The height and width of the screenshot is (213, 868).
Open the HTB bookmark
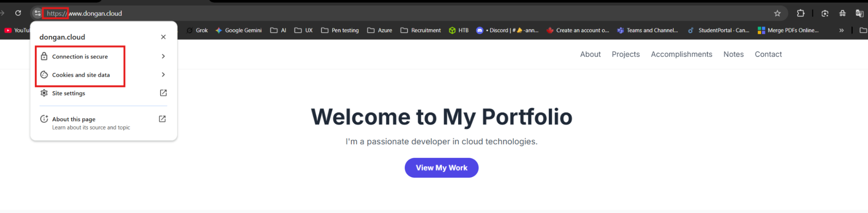pos(459,30)
